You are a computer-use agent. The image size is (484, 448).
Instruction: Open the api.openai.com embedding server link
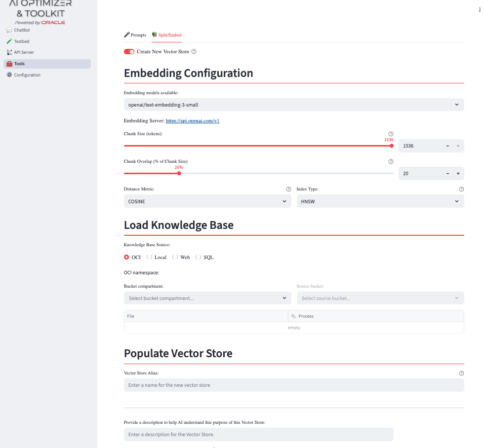pos(192,120)
